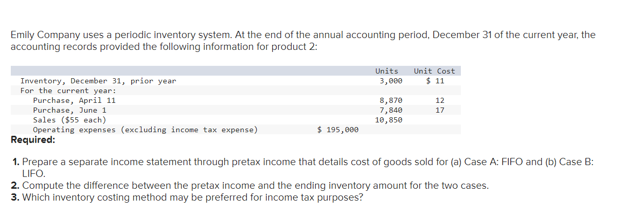Click the Unit Cost column header
644x215 pixels.
[435, 71]
